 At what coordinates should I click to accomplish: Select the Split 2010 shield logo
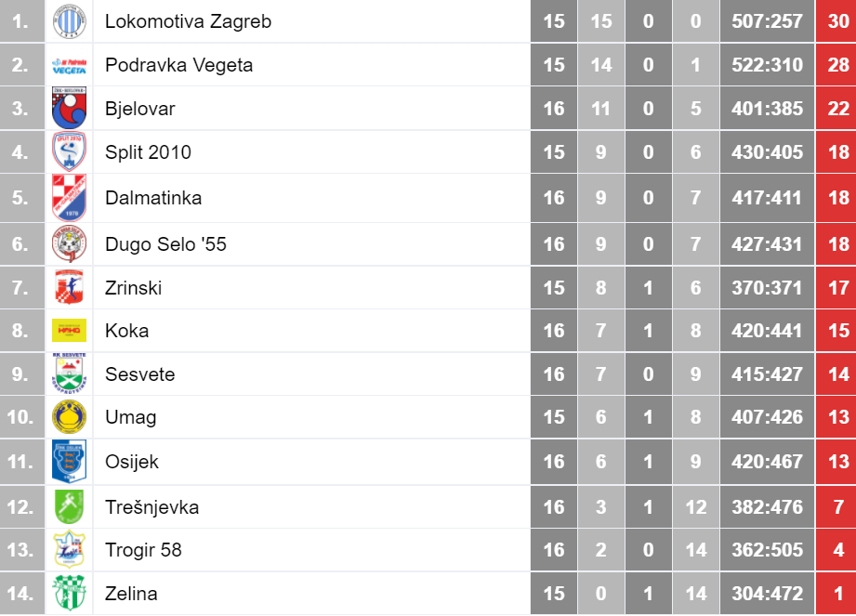pos(70,151)
